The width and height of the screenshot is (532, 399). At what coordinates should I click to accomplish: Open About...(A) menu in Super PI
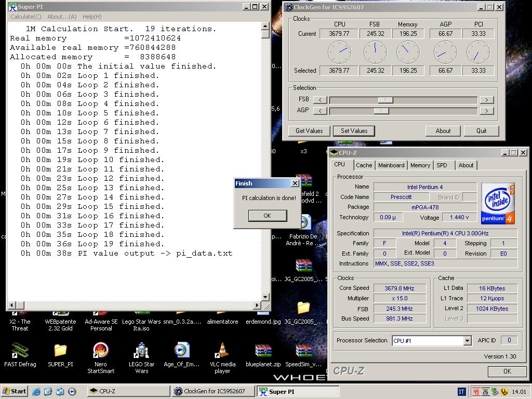(x=62, y=17)
